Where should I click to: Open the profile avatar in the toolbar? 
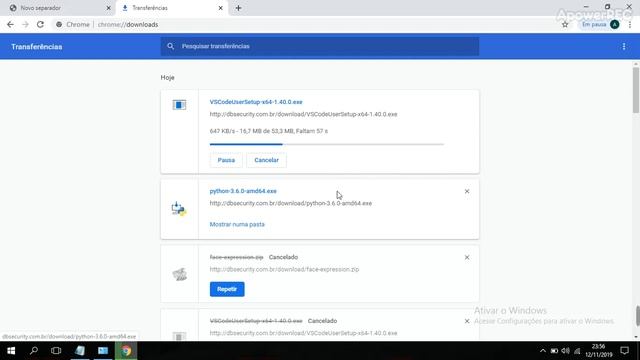(x=614, y=24)
